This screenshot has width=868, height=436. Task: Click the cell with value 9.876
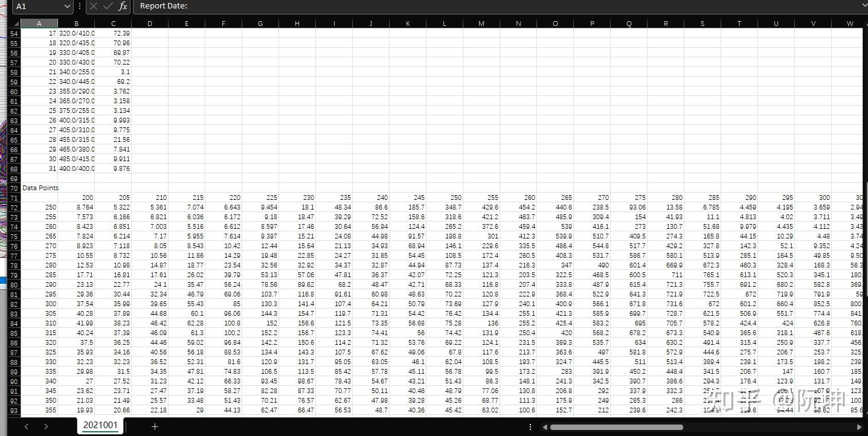(x=113, y=168)
